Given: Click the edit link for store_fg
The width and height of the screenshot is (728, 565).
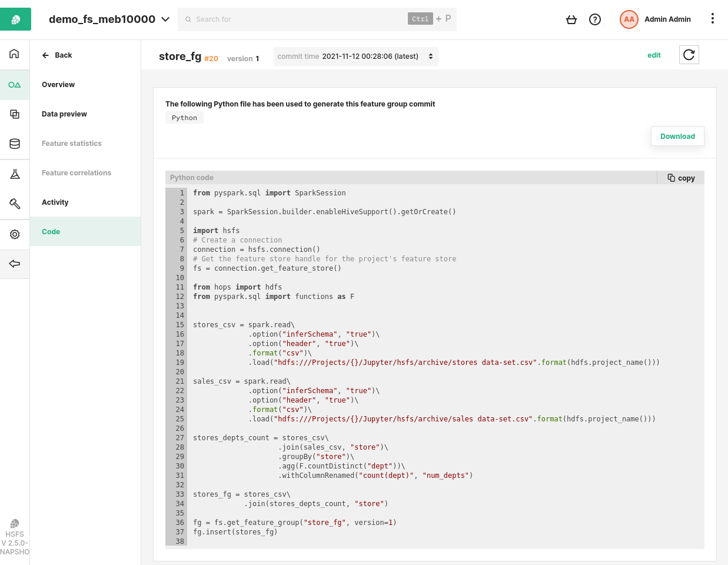Looking at the screenshot, I should pos(654,55).
